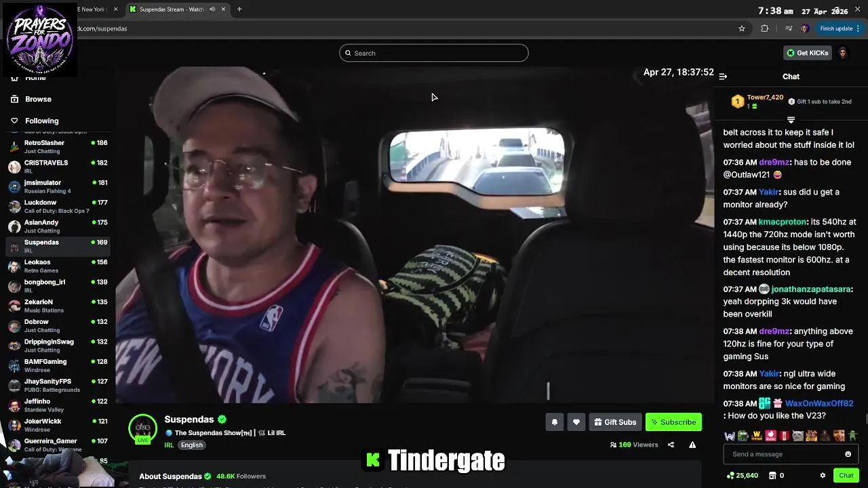This screenshot has height=488, width=868.
Task: Bookmark this page with star icon
Action: 742,28
